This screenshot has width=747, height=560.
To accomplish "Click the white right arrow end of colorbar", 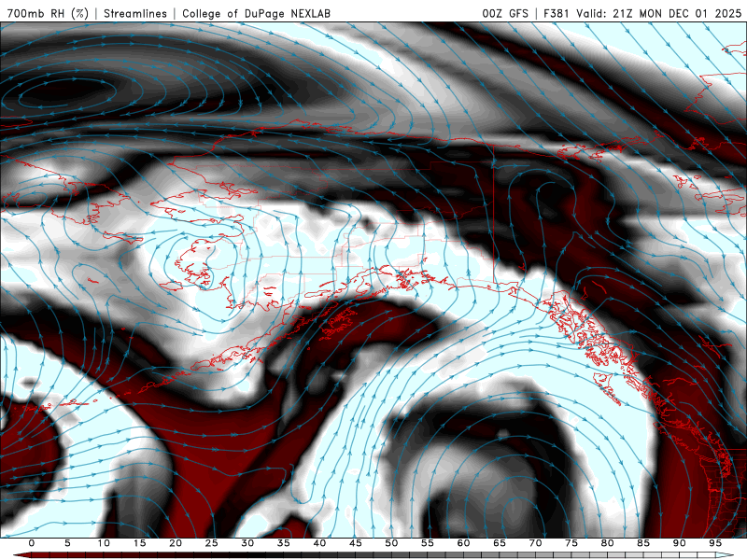I will [725, 555].
